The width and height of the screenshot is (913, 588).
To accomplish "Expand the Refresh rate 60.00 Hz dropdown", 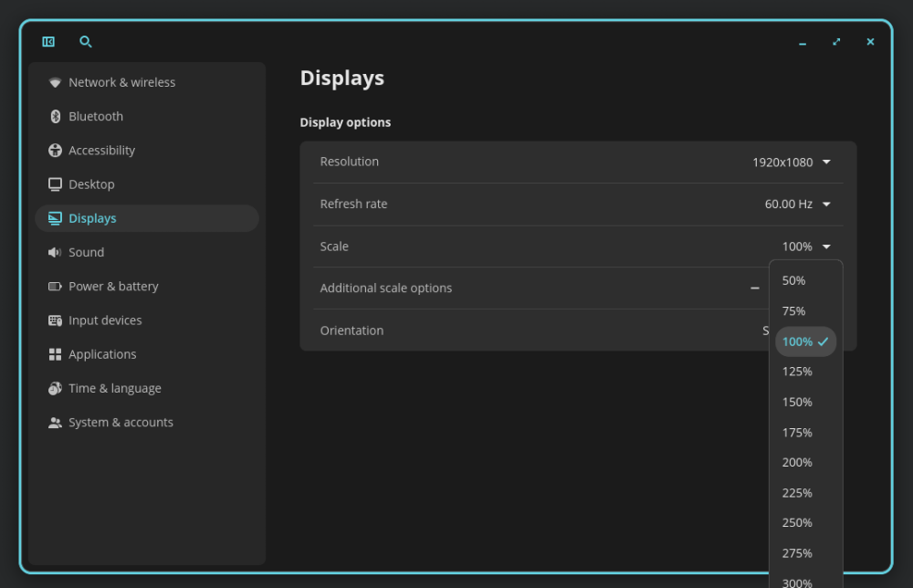I will [797, 205].
